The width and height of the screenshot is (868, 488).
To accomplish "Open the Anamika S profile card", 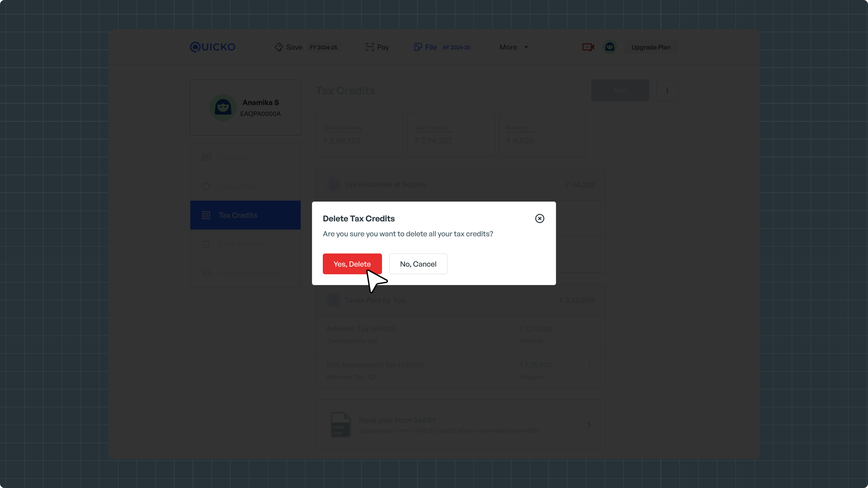I will tap(245, 108).
